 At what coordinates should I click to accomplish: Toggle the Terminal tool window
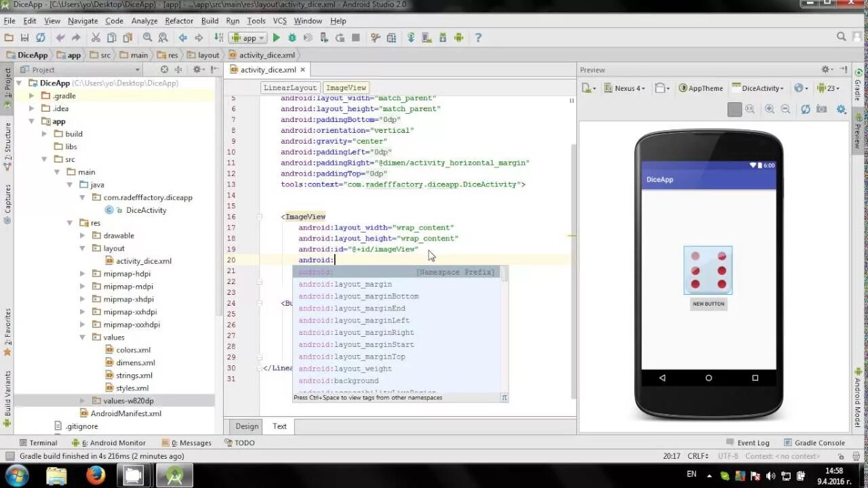[x=38, y=443]
